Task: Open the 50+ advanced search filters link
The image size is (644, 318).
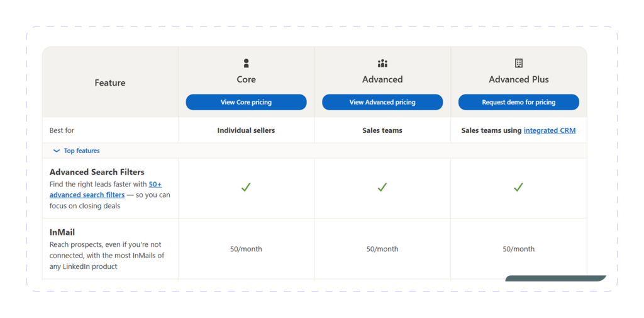Action: tap(106, 190)
